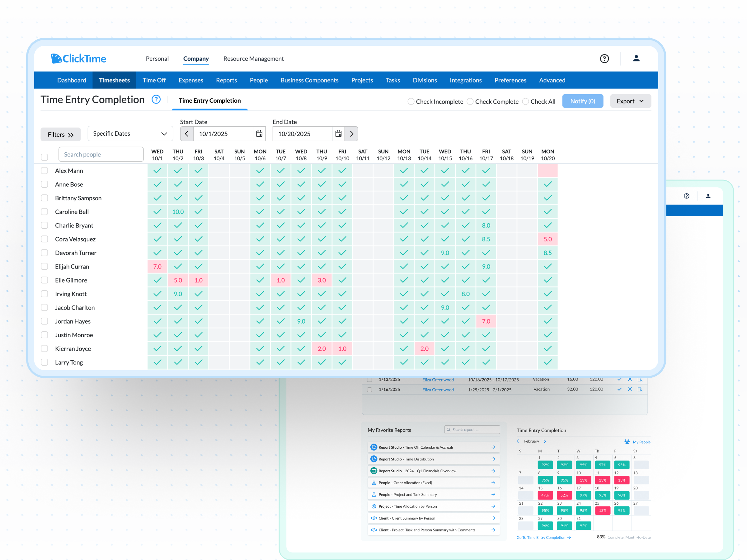Click the Notify (0) button
This screenshot has width=747, height=560.
point(582,101)
